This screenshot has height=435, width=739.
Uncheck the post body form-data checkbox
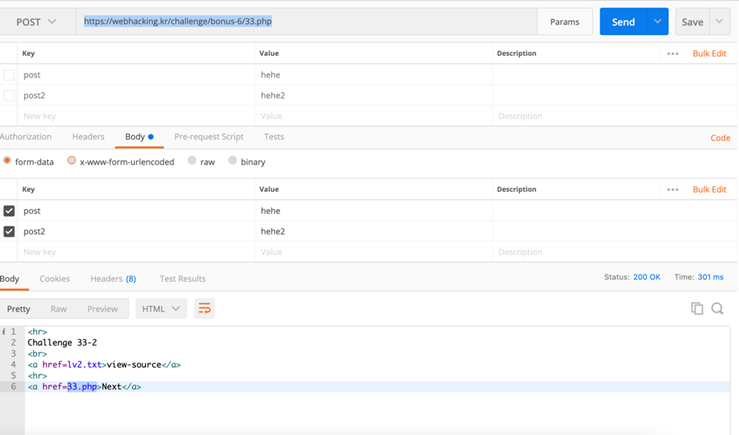(x=9, y=211)
